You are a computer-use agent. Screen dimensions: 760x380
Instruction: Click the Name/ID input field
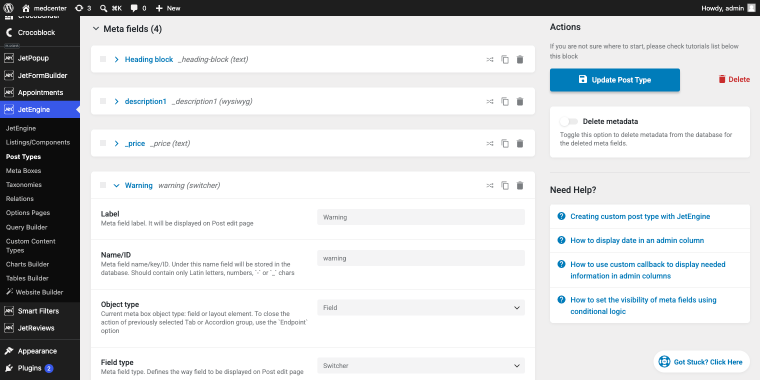(x=421, y=258)
